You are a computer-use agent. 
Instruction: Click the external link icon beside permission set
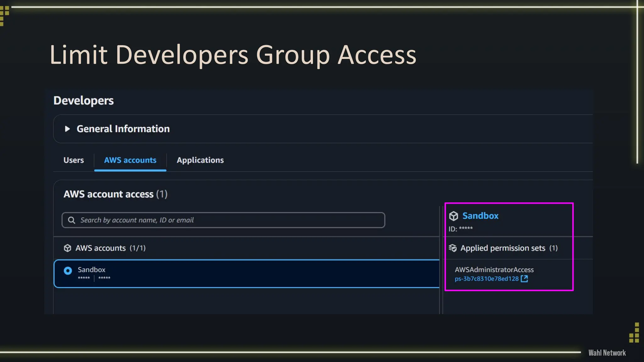[x=525, y=279]
